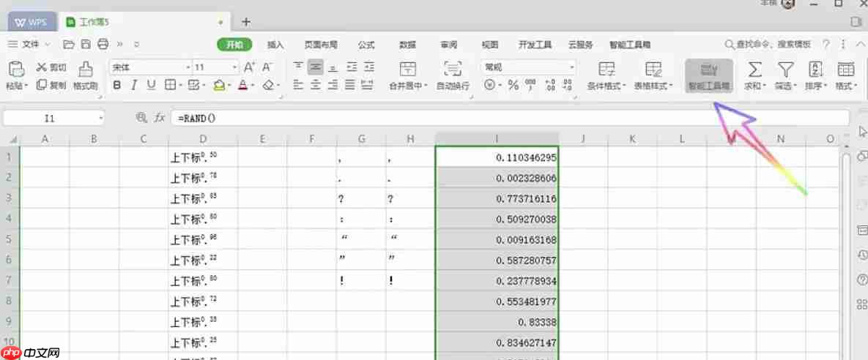This screenshot has width=868, height=360.
Task: Switch to the 云服务 (Cloud Services) tab
Action: [x=581, y=45]
